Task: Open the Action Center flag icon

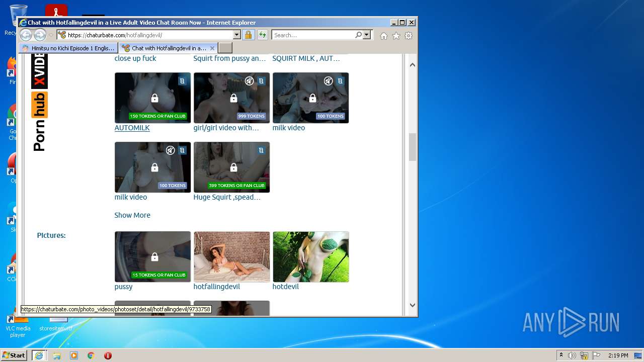Action: click(596, 355)
